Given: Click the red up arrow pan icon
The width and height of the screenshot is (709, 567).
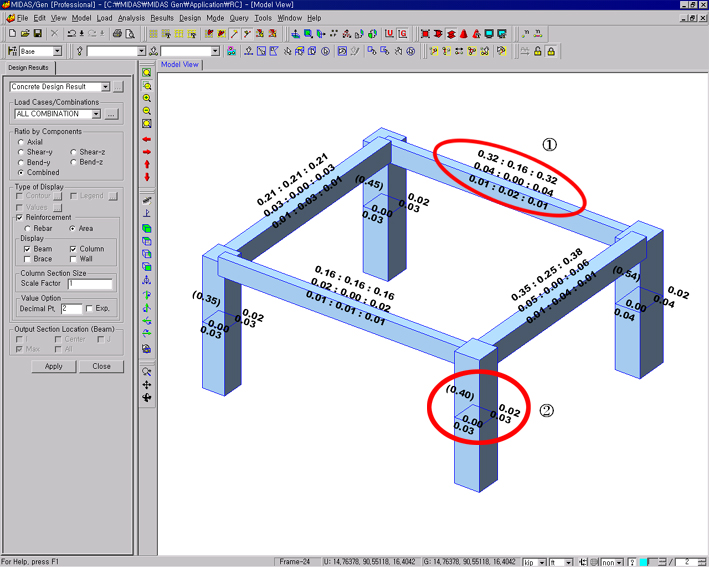Looking at the screenshot, I should point(147,164).
